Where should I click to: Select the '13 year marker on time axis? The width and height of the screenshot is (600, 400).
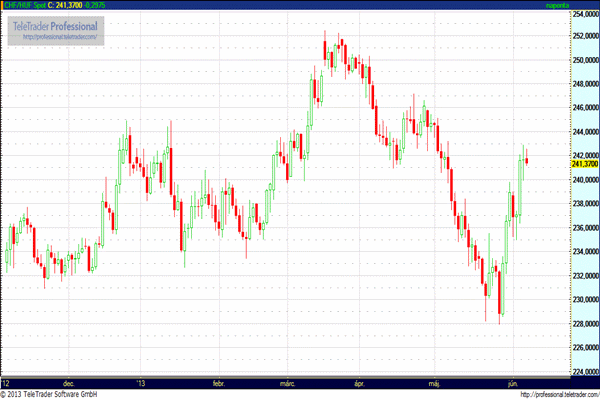[141, 382]
